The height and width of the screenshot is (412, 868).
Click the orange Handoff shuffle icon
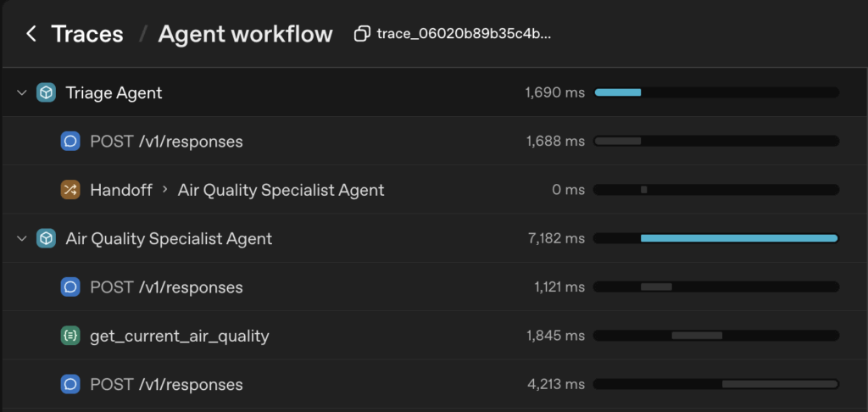[x=70, y=190]
